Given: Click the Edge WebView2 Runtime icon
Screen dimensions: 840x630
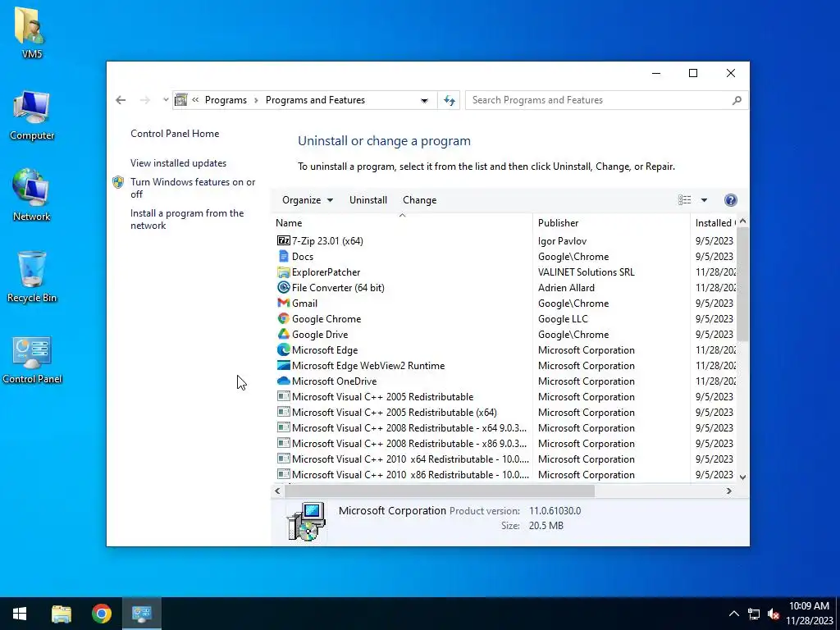Looking at the screenshot, I should (283, 365).
